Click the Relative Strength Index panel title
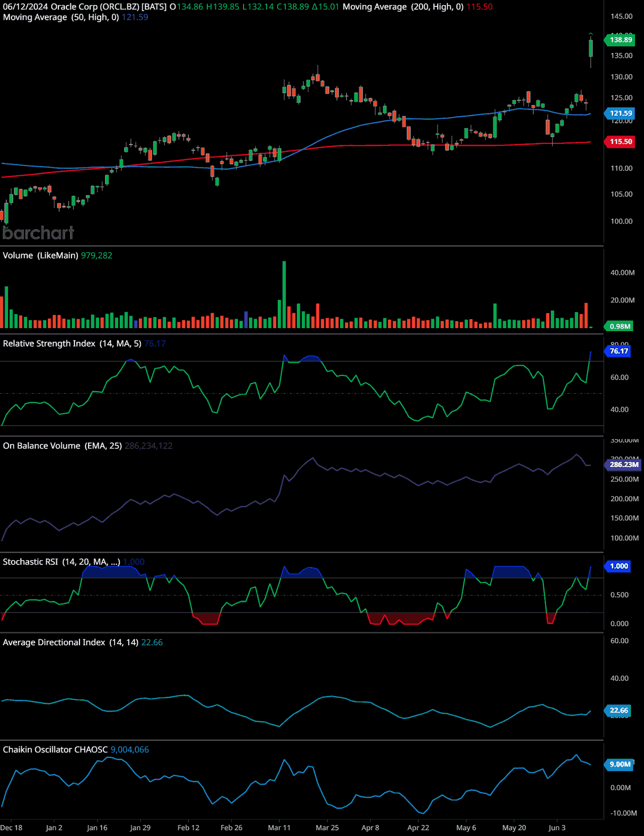The height and width of the screenshot is (836, 644). (72, 344)
